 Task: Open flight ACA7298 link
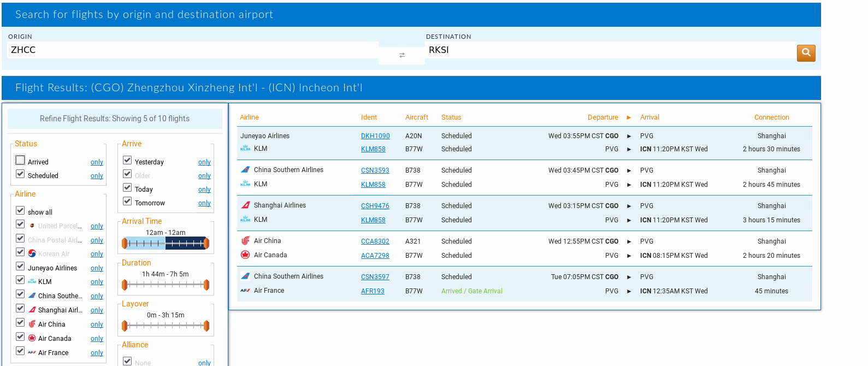(375, 256)
